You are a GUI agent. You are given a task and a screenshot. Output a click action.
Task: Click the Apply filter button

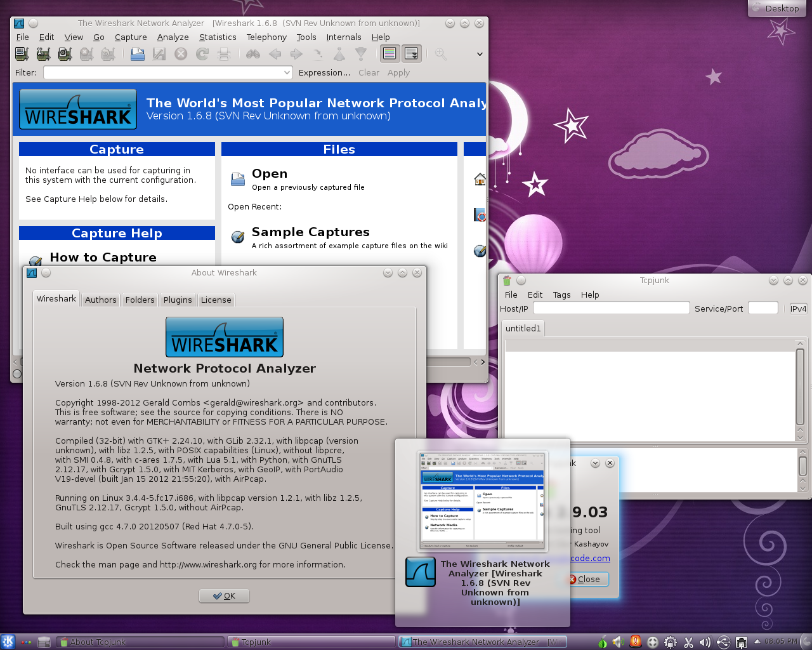point(398,72)
